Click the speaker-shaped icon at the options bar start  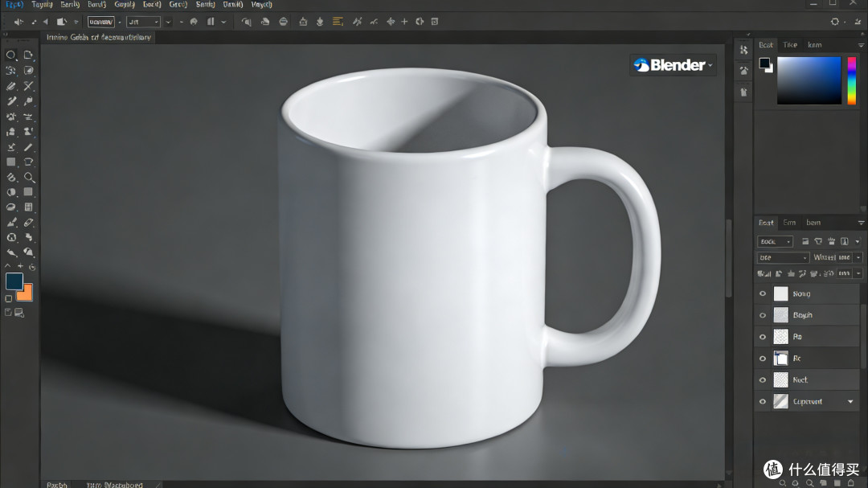tap(18, 22)
